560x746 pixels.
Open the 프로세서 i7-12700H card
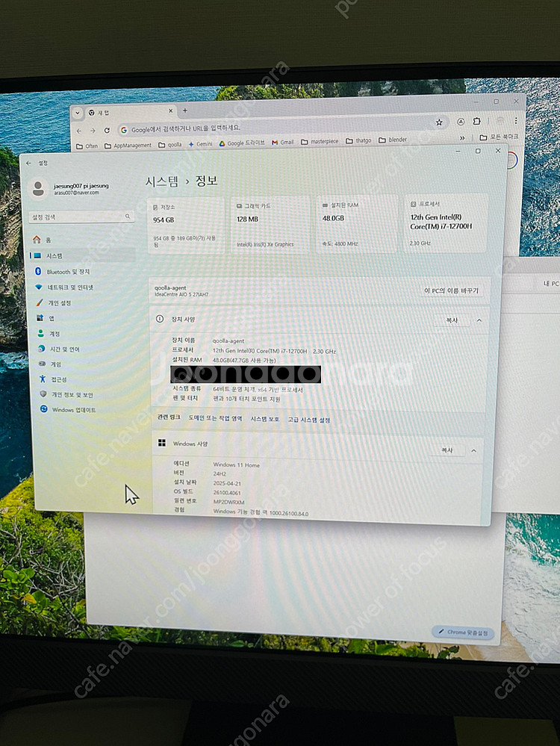446,223
